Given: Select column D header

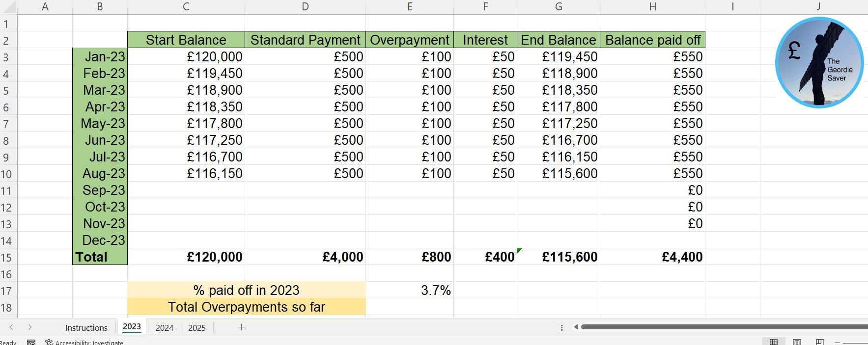Looking at the screenshot, I should point(305,7).
